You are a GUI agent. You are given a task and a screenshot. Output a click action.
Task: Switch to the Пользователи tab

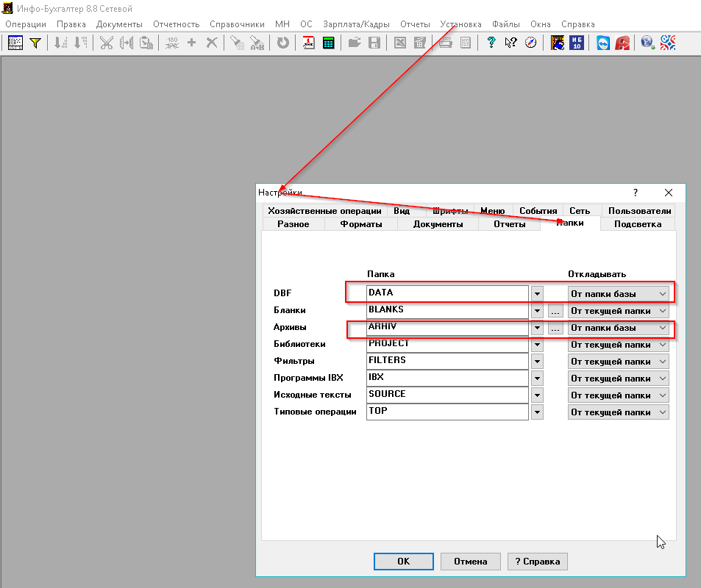639,211
